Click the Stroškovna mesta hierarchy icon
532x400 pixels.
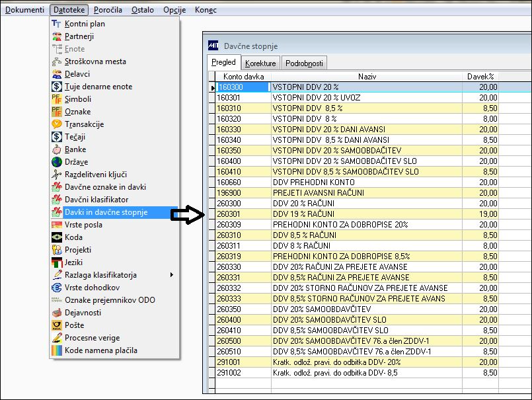pos(56,61)
